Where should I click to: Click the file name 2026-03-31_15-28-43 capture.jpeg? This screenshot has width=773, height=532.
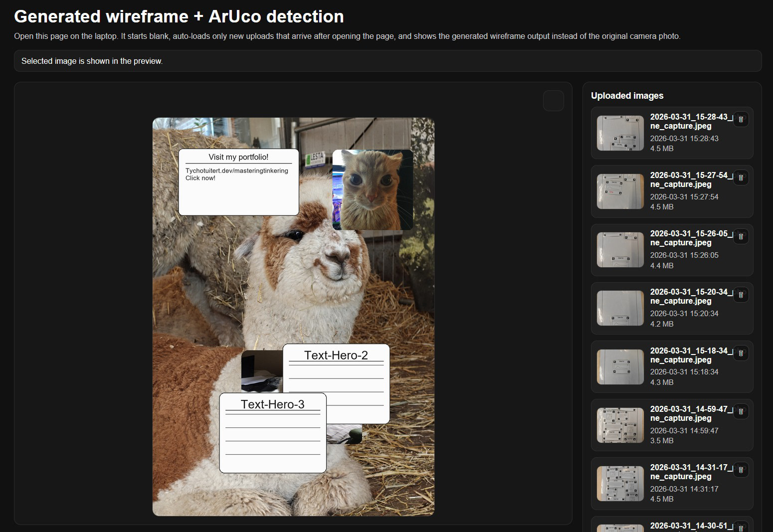tap(691, 121)
